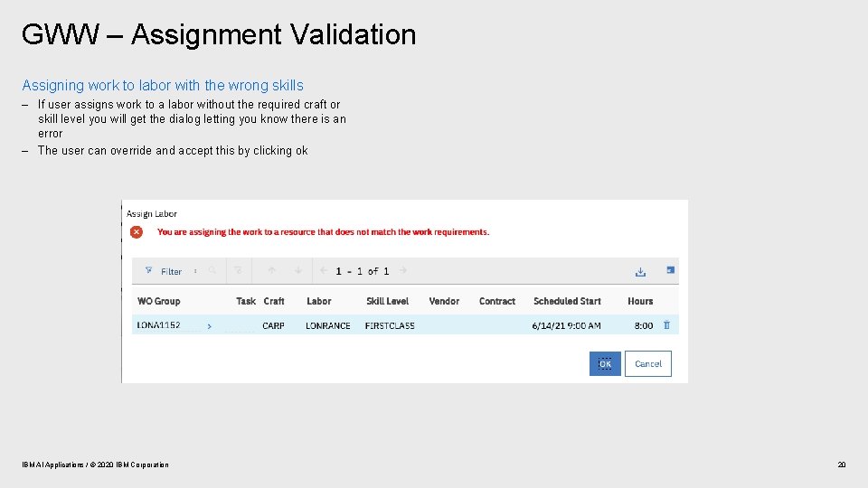
Task: Go to previous page arrow
Action: point(324,270)
